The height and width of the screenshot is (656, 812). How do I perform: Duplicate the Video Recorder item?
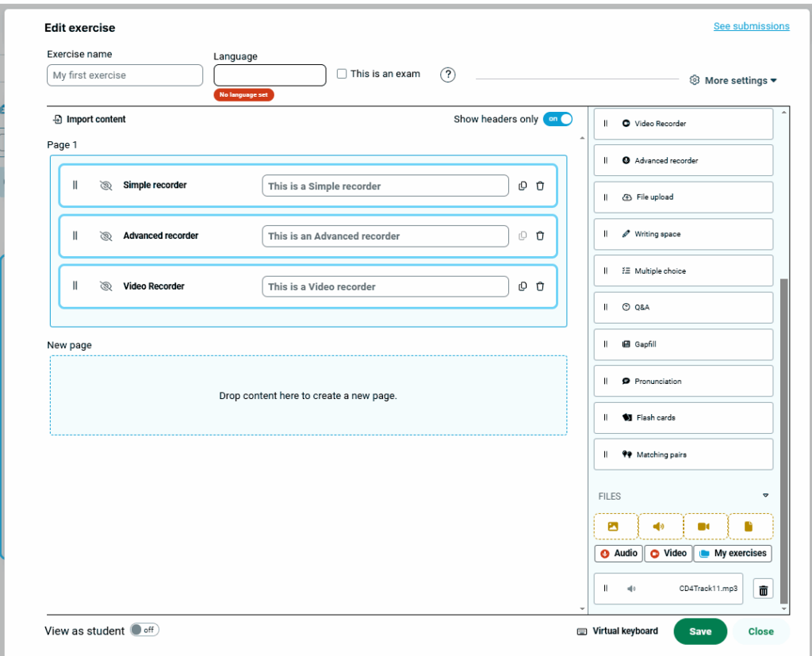tap(523, 286)
